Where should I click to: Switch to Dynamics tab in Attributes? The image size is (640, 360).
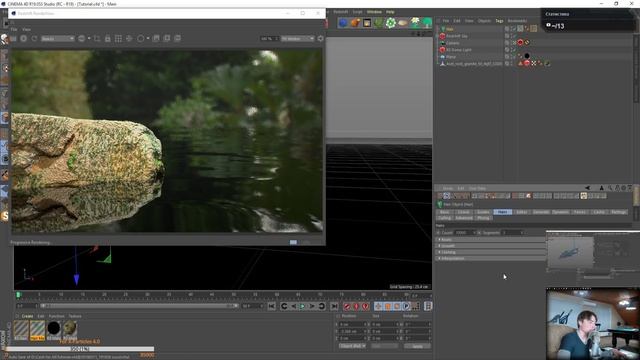click(x=560, y=212)
